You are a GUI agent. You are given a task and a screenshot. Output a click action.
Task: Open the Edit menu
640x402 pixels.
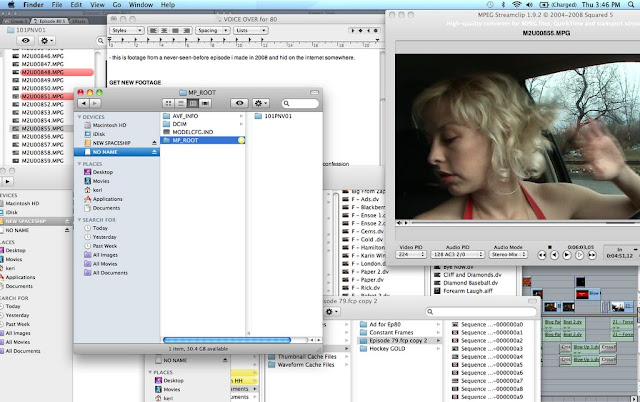[76, 5]
